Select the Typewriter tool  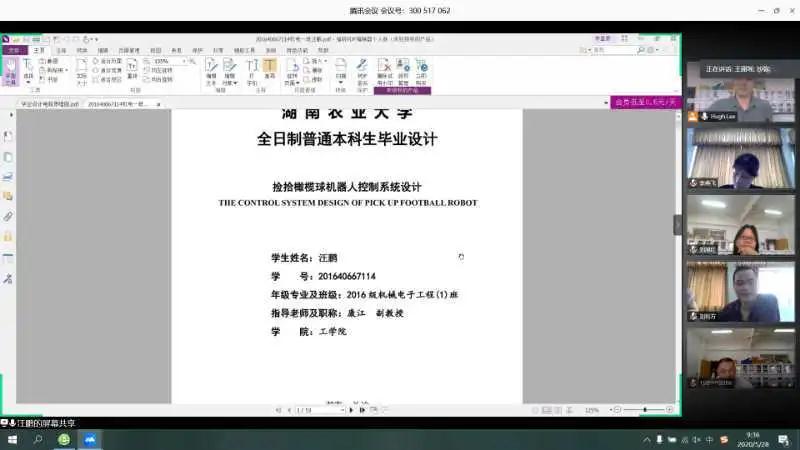252,71
